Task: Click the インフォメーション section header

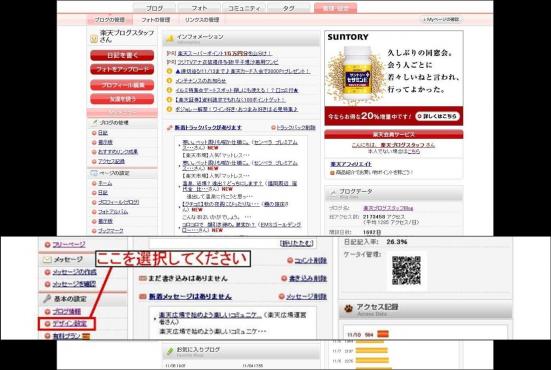Action: 241,38
